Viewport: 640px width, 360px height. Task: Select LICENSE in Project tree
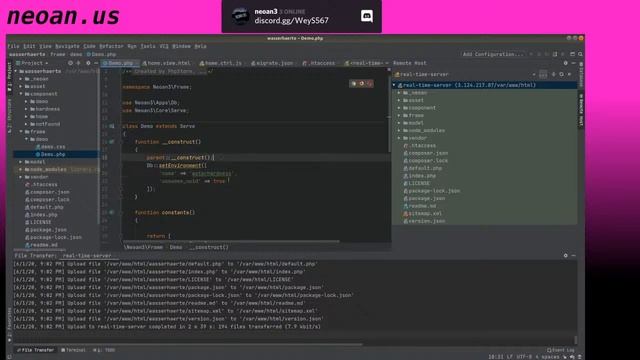click(x=38, y=222)
